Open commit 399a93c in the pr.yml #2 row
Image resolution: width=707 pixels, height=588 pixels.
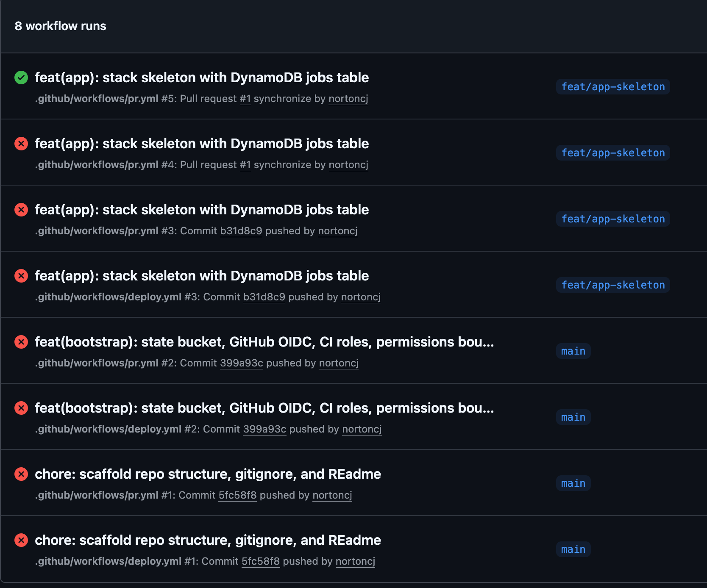coord(242,363)
